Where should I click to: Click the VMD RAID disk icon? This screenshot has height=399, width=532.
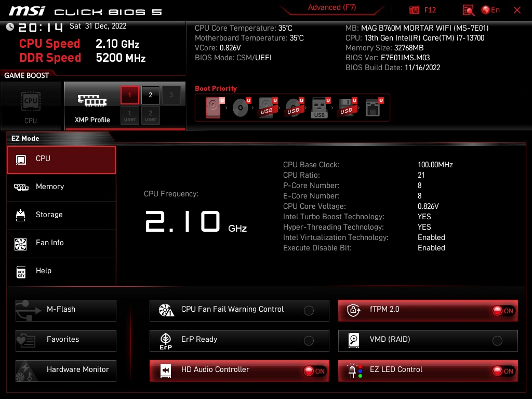(x=353, y=340)
